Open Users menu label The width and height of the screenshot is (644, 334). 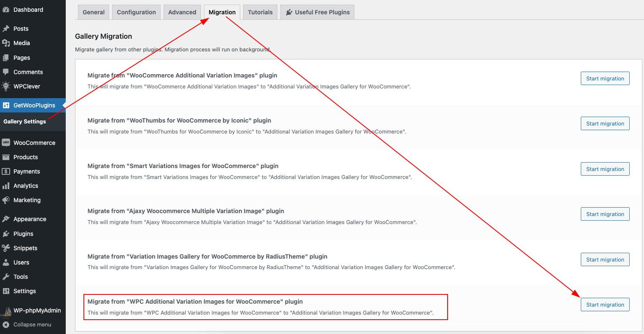(x=21, y=262)
